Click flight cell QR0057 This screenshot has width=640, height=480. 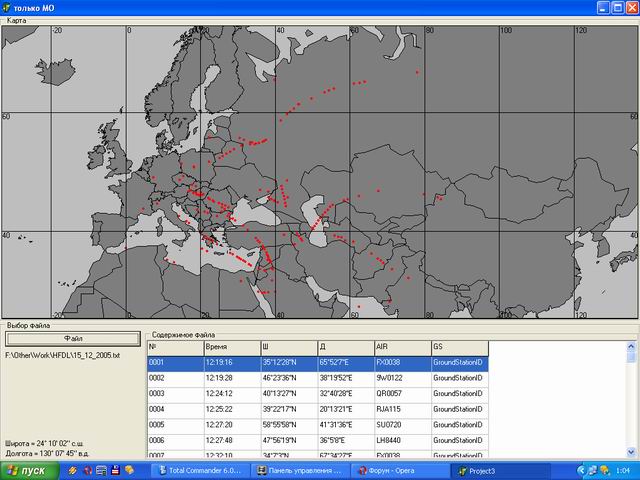(402, 394)
